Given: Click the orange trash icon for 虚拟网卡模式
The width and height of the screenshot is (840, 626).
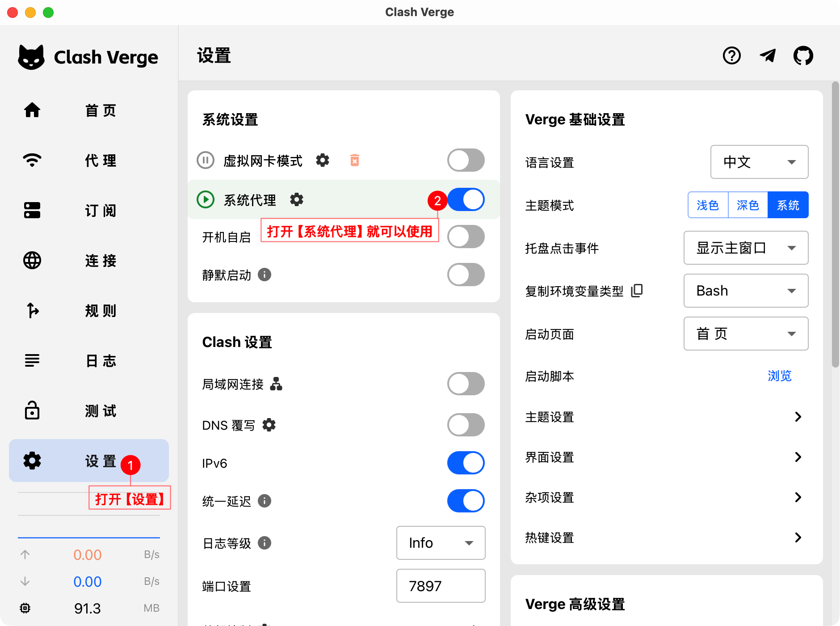Looking at the screenshot, I should 355,160.
